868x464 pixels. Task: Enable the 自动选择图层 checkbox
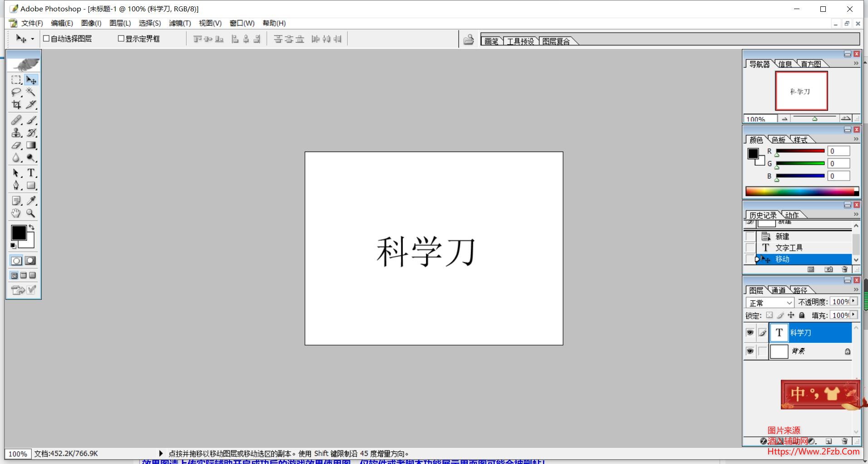tap(46, 39)
